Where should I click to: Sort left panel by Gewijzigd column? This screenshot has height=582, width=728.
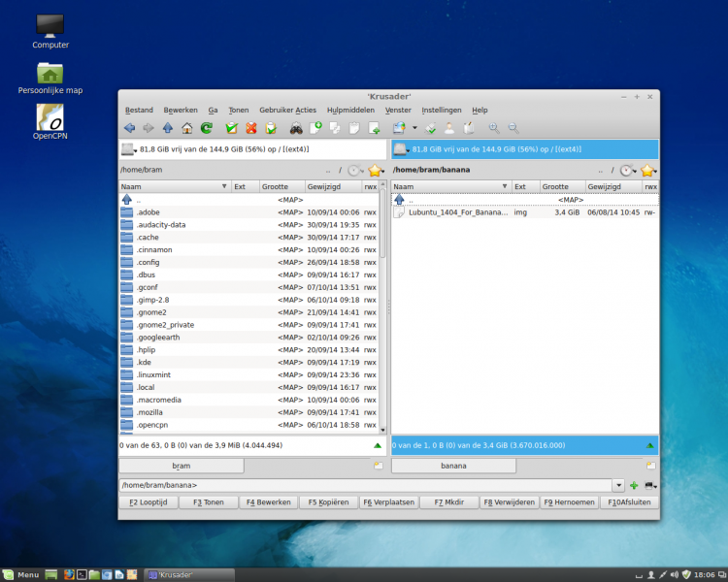tap(332, 186)
